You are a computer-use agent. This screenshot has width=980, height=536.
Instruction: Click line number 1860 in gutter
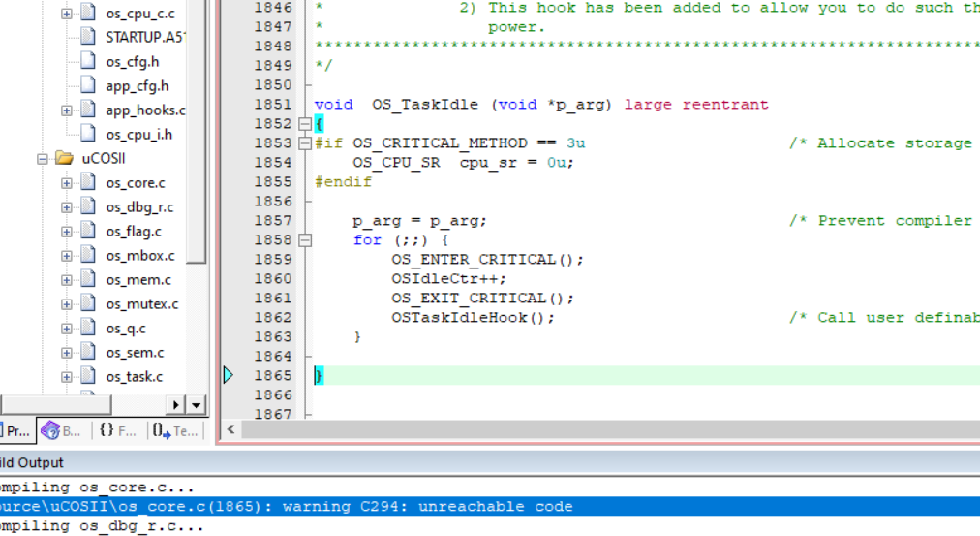point(273,279)
